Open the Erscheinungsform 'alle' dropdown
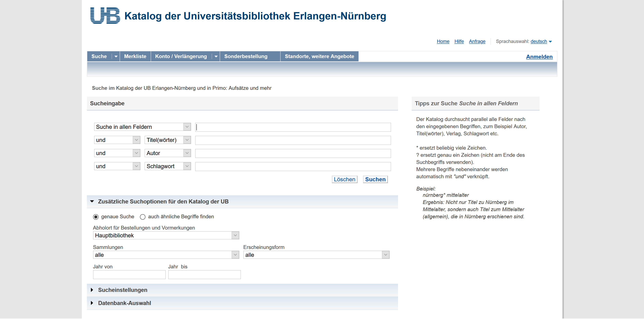The image size is (644, 319). [x=316, y=255]
